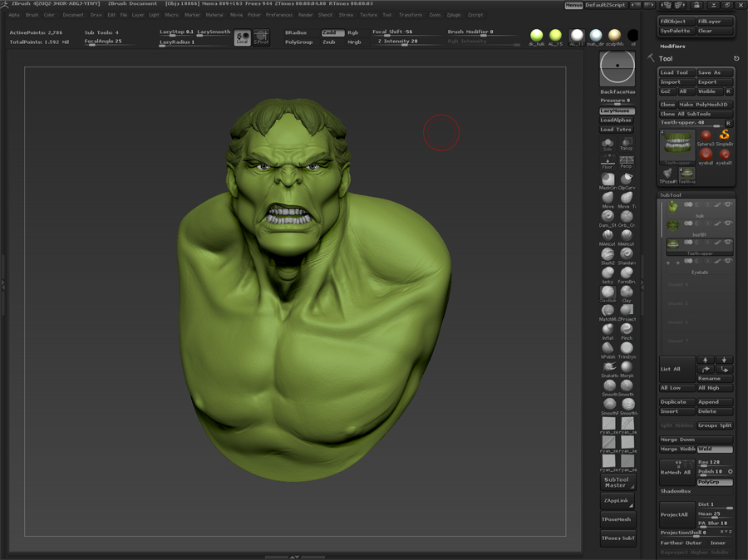Click the Local transform icon
748x560 pixels.
[243, 37]
